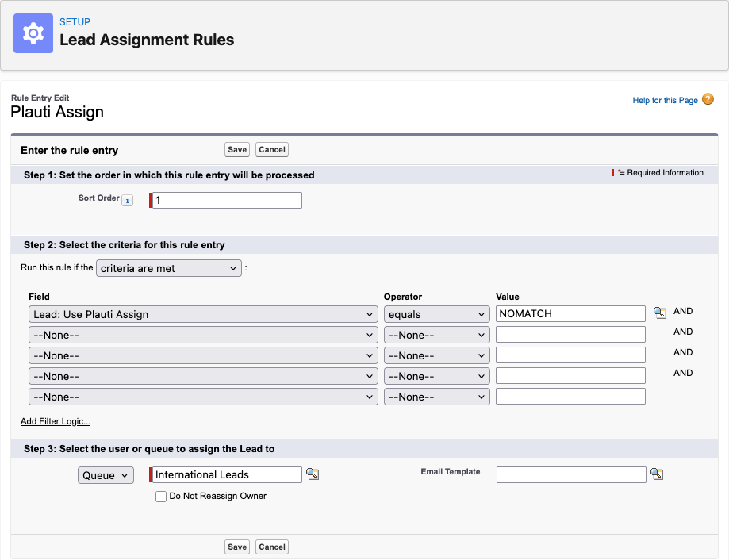Open the Email Template lookup icon
The height and width of the screenshot is (560, 729).
[x=657, y=474]
